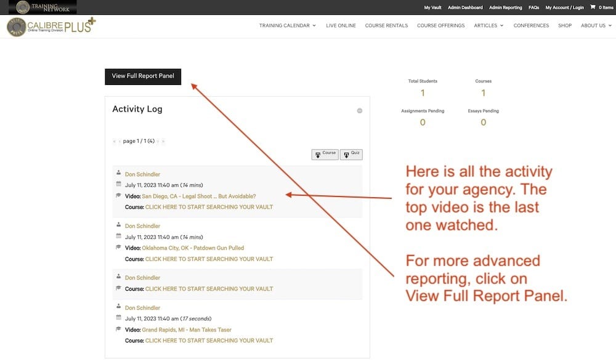Click course link under San Diego video
This screenshot has width=616, height=364.
[209, 207]
